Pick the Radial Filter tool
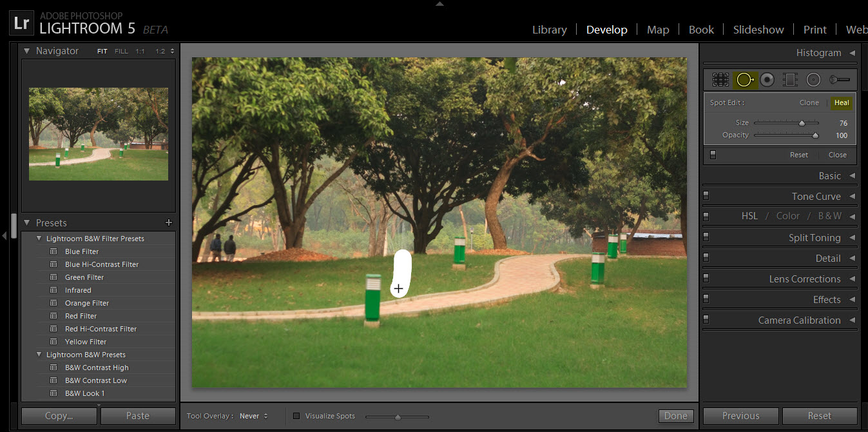This screenshot has height=432, width=868. point(813,79)
